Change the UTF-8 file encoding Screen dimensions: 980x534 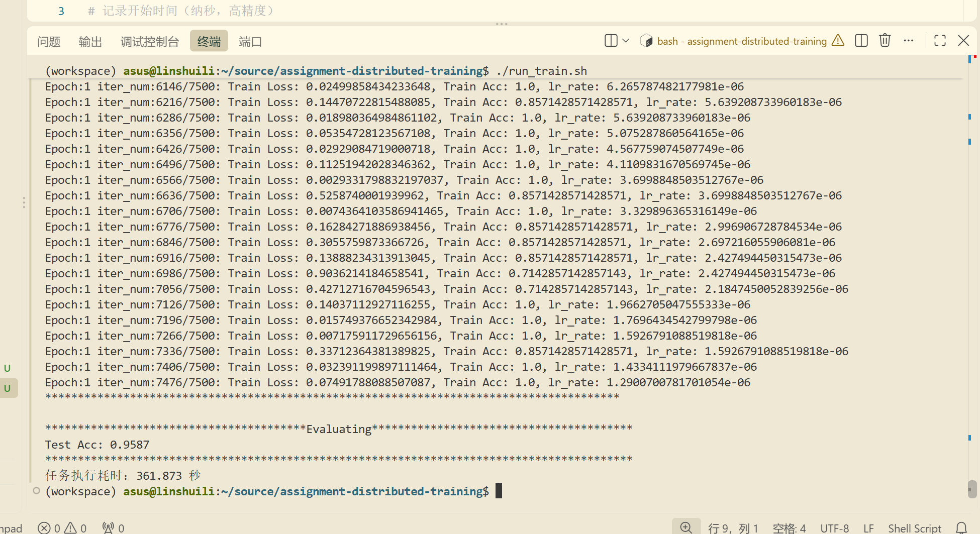[834, 528]
